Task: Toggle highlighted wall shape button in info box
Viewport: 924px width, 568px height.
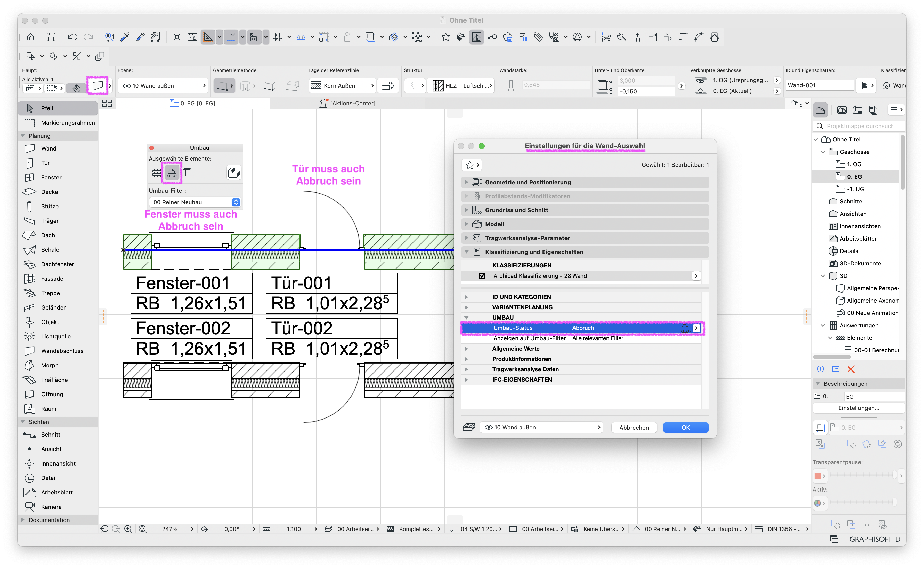Action: pyautogui.click(x=98, y=86)
